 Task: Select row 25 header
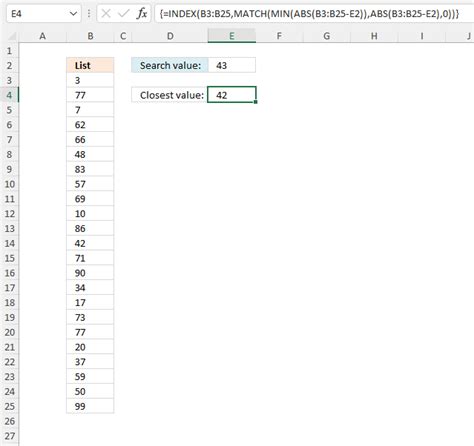pos(10,406)
